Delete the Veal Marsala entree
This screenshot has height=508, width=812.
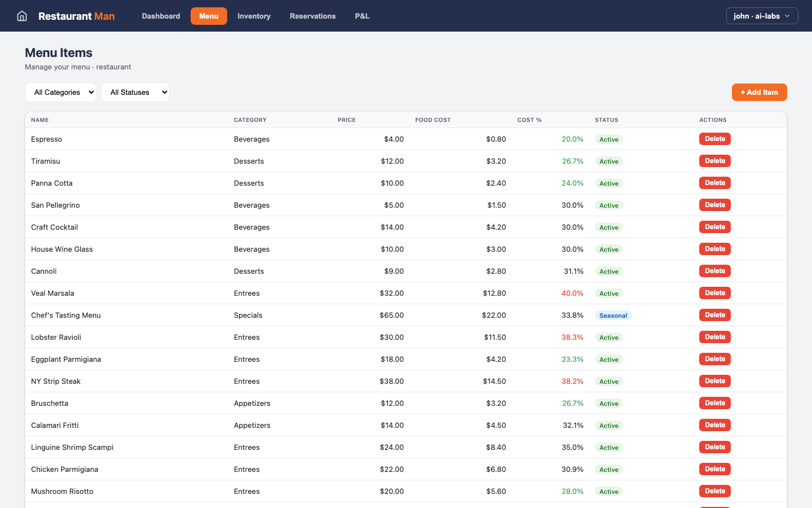(x=714, y=292)
